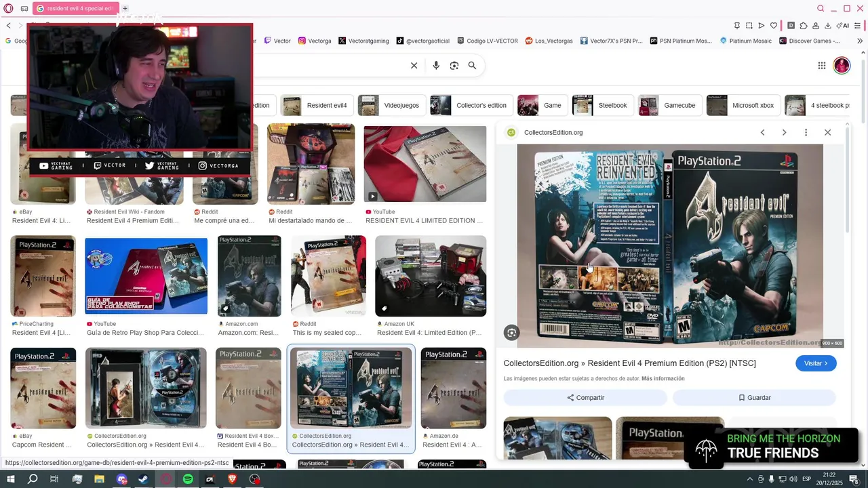Click the Opera pinboards pin icon
The image size is (868, 488).
737,26
